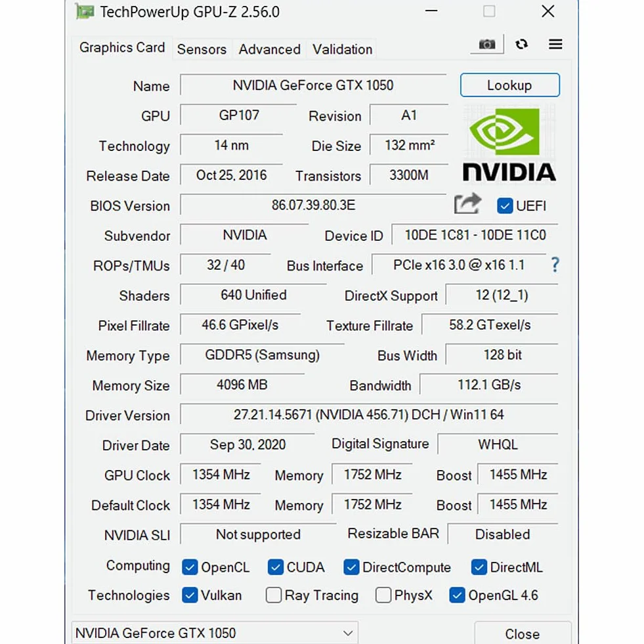Toggle the DirectCompute checkbox
The image size is (644, 644).
(351, 568)
